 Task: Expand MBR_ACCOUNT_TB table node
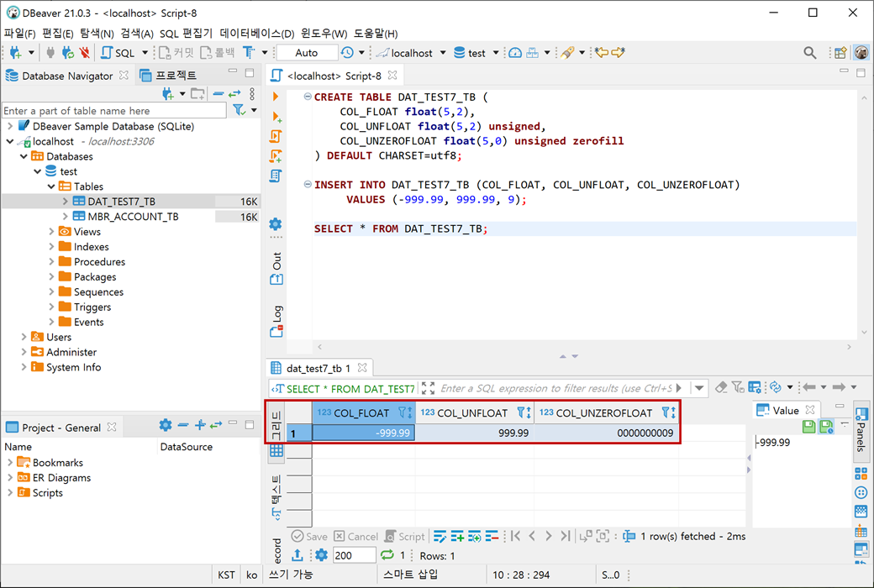tap(66, 216)
